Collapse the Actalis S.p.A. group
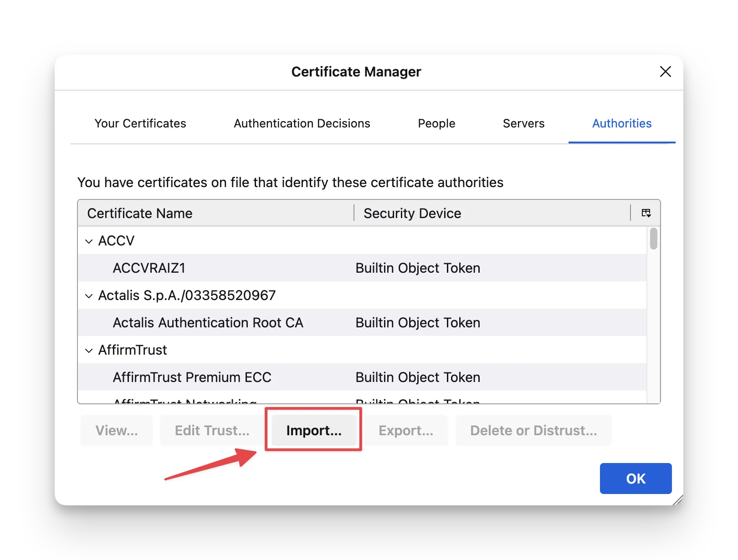This screenshot has height=560, width=738. [89, 295]
